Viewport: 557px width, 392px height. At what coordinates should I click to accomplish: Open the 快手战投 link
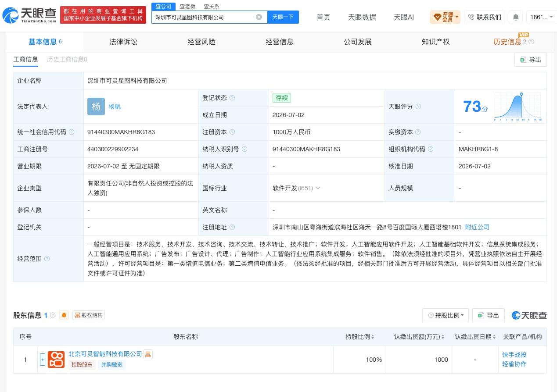(x=514, y=355)
